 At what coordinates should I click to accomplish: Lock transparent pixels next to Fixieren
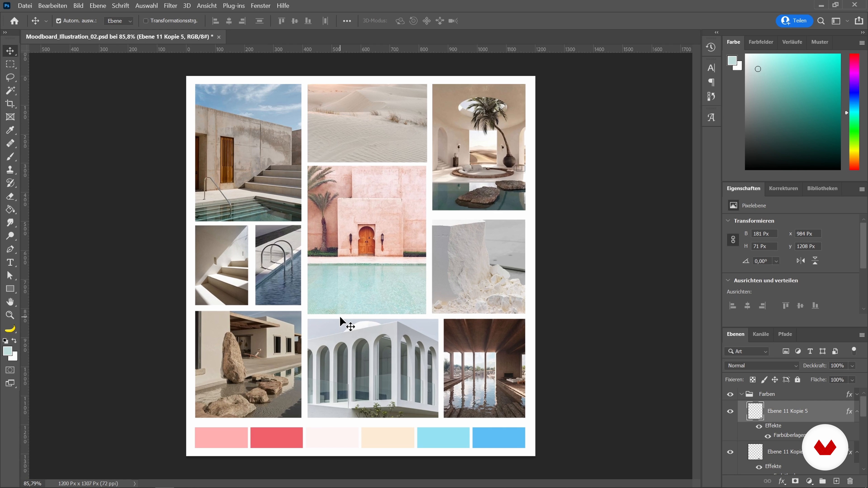tap(752, 380)
